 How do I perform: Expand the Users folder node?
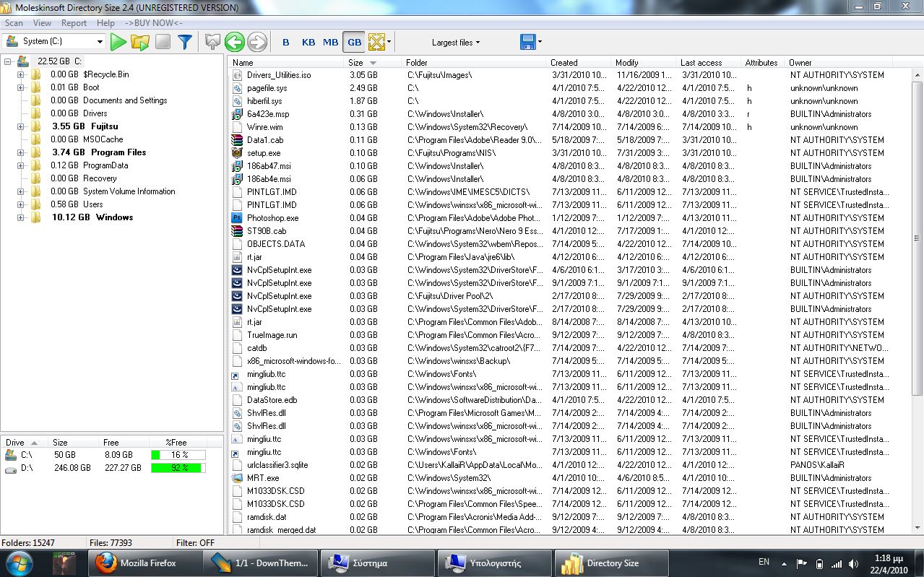tap(21, 204)
